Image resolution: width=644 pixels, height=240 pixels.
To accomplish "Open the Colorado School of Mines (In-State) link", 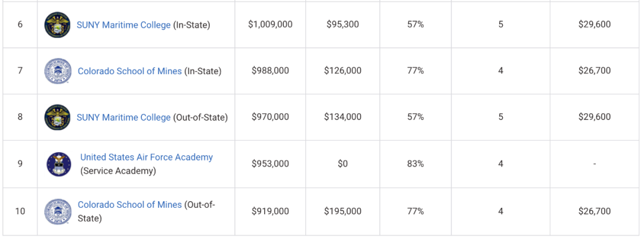I will pyautogui.click(x=129, y=71).
